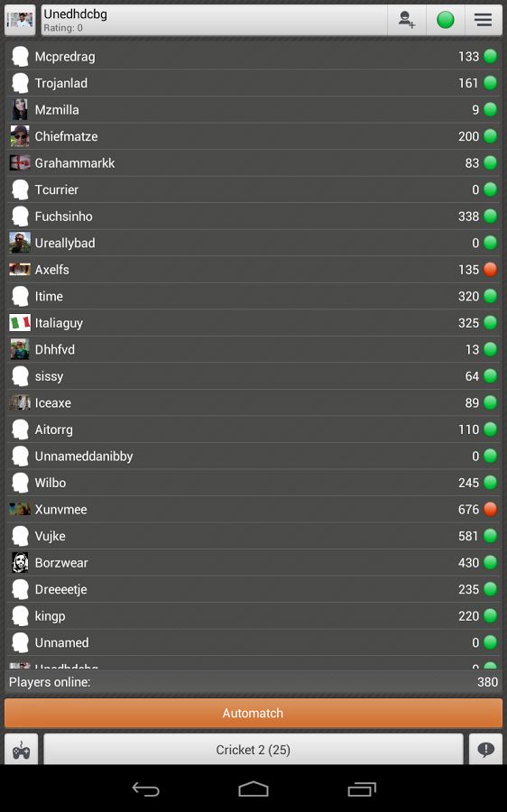The height and width of the screenshot is (812, 507).
Task: Open your profile picture thumbnail
Action: point(20,20)
